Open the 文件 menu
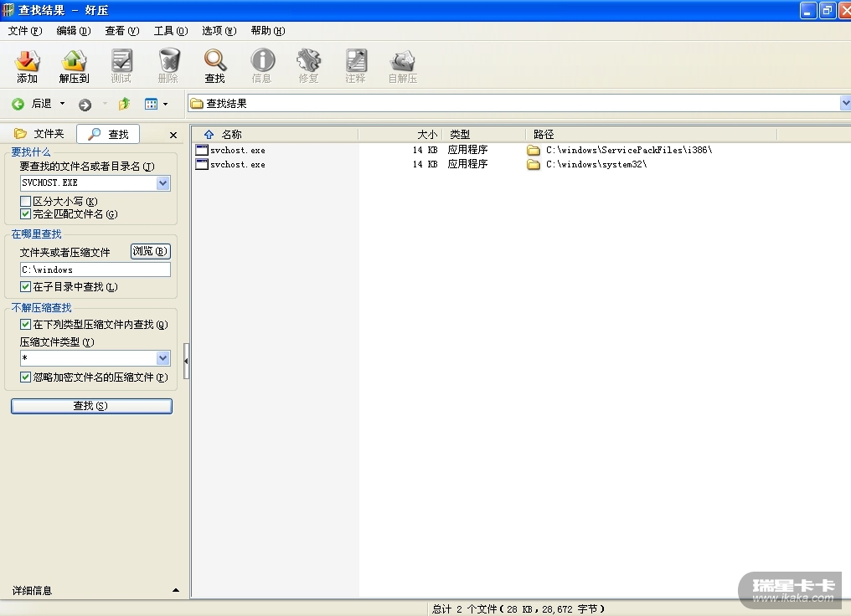851x616 pixels. (x=25, y=31)
